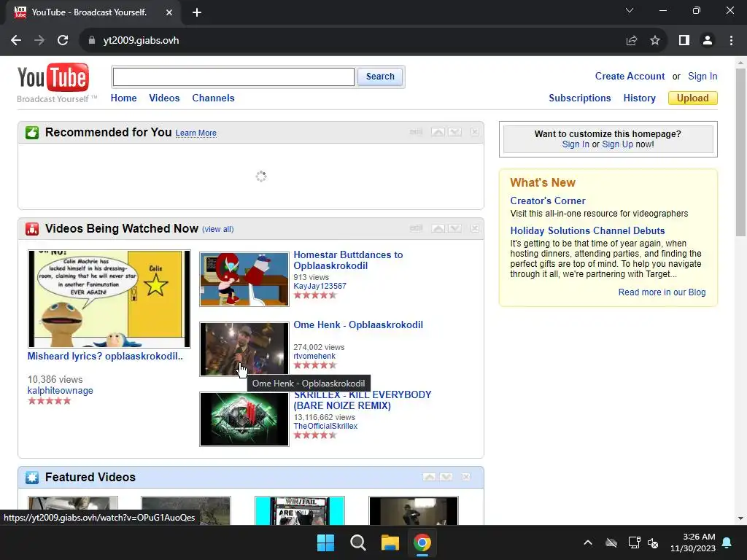The width and height of the screenshot is (747, 560).
Task: Click the Create Account link
Action: point(630,76)
